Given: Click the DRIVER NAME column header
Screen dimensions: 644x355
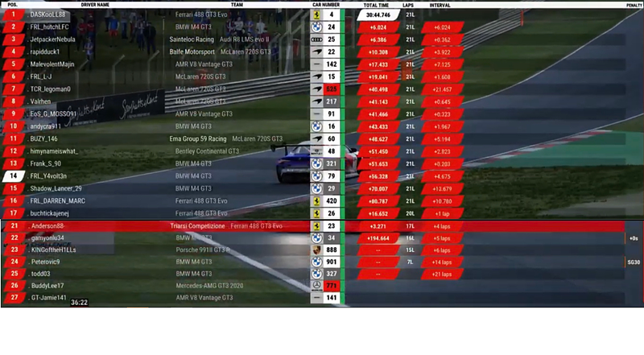Looking at the screenshot, I should pos(95,5).
